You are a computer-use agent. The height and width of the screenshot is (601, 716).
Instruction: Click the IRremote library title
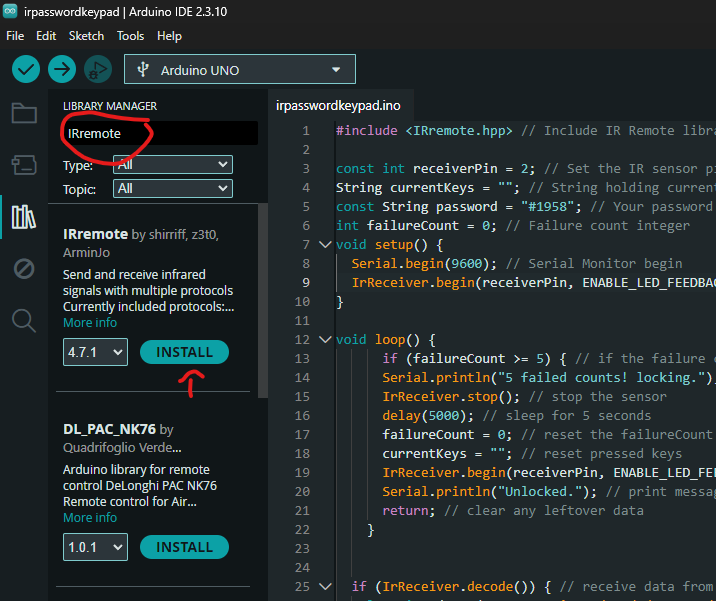click(95, 234)
